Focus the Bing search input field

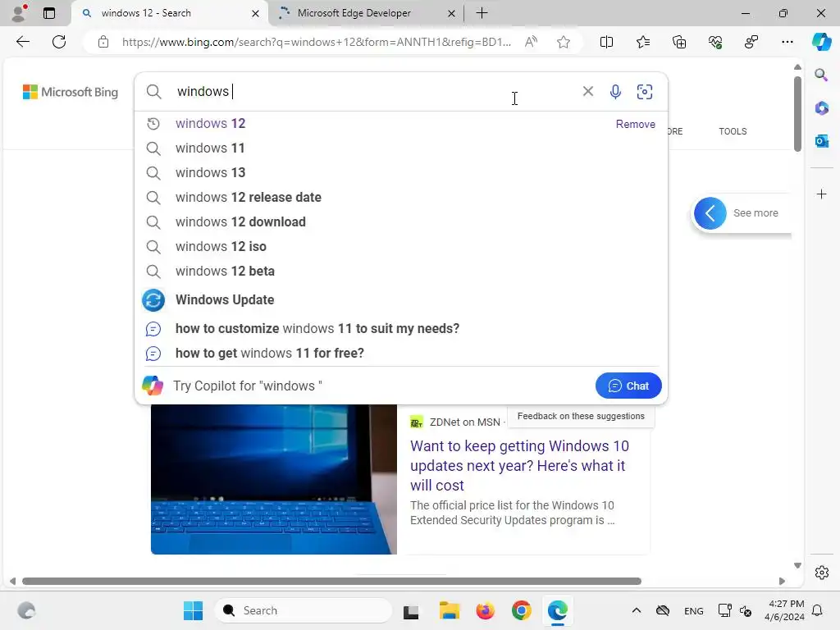(x=375, y=92)
